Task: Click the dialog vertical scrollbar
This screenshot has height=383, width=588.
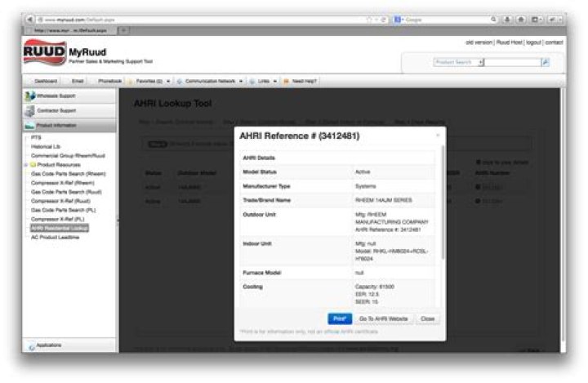Action: [x=443, y=203]
